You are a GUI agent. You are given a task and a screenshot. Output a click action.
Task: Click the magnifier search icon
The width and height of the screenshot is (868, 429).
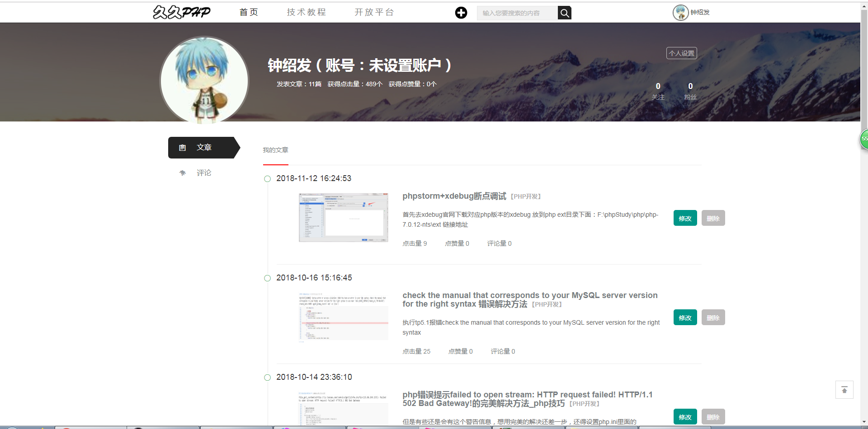pyautogui.click(x=564, y=13)
